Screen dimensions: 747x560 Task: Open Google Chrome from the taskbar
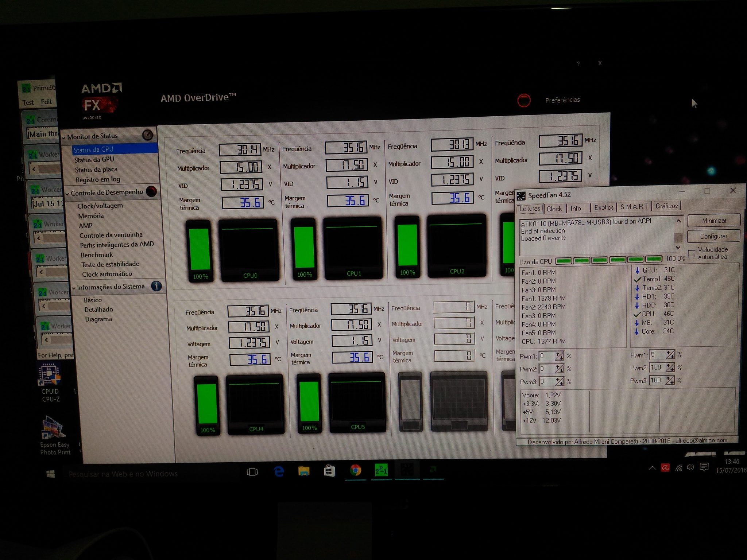[x=355, y=471]
